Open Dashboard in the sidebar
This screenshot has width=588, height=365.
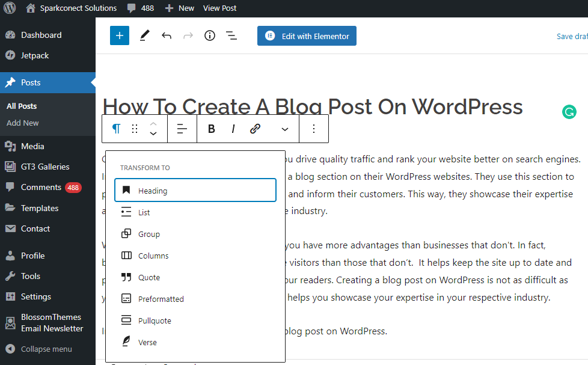(47, 35)
